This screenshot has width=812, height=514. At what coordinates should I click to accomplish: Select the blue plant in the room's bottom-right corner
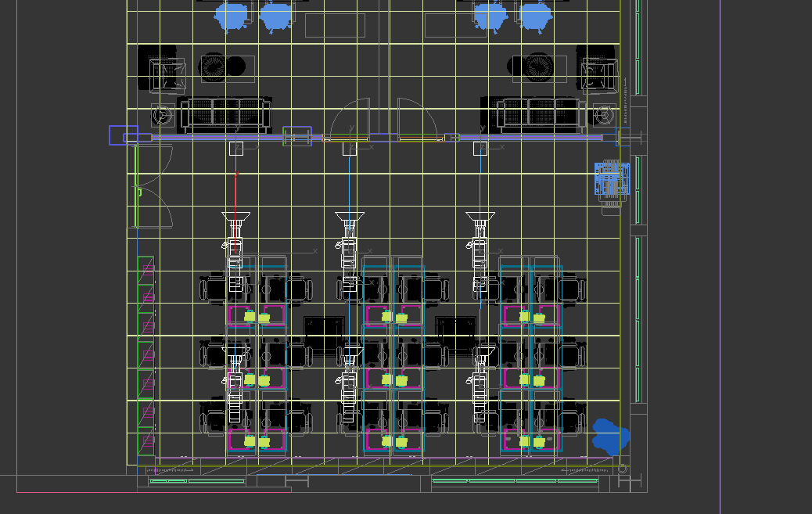609,437
